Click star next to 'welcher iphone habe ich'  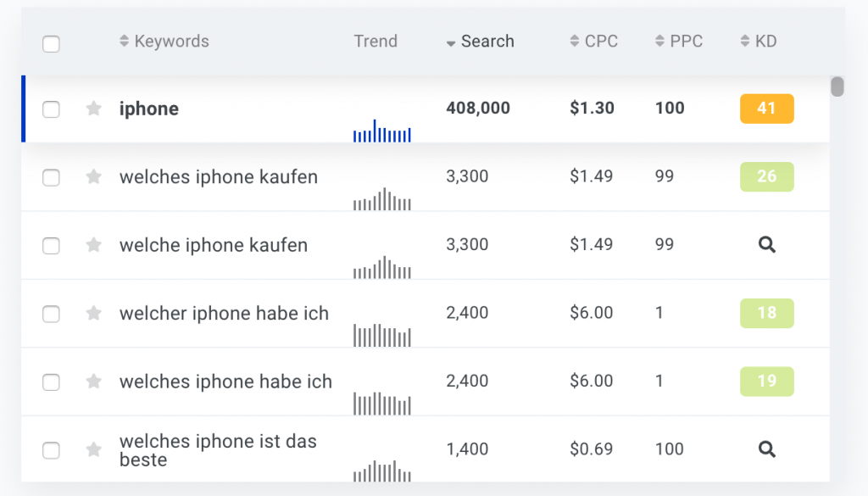pyautogui.click(x=94, y=313)
